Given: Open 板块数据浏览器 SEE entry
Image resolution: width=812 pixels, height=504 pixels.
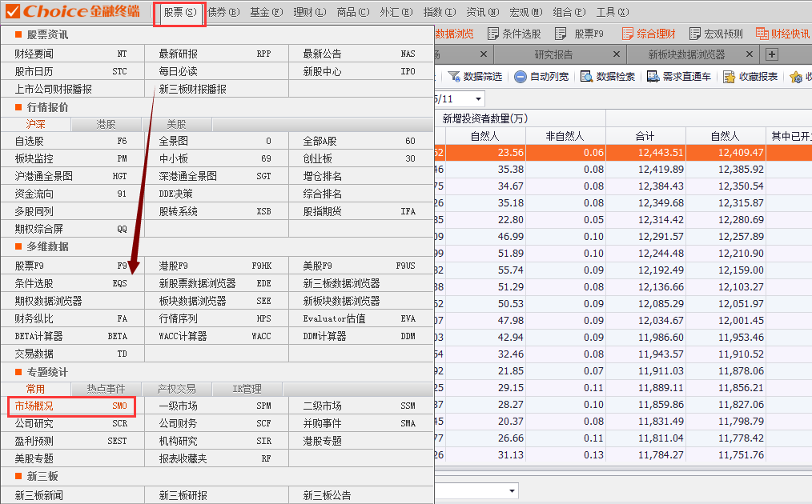Looking at the screenshot, I should (x=216, y=301).
